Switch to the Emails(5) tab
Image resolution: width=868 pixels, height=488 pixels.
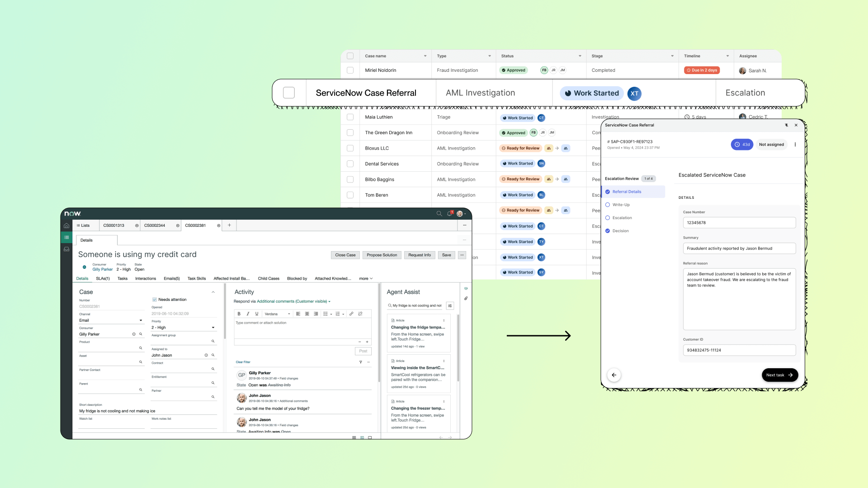172,279
